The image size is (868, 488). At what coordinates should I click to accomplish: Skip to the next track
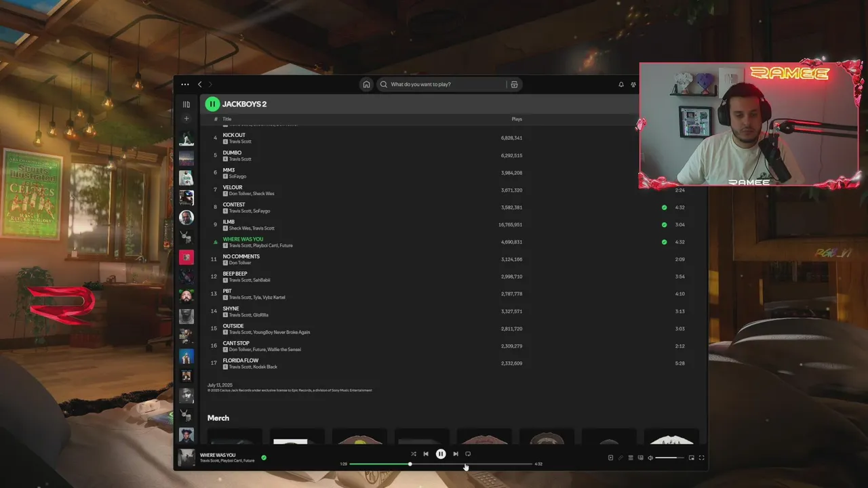pos(456,454)
